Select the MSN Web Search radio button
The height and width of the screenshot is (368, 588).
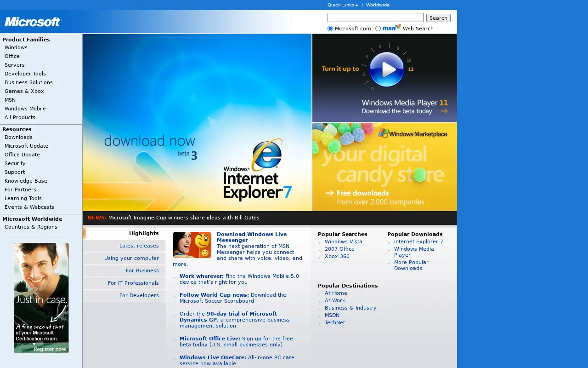(378, 29)
